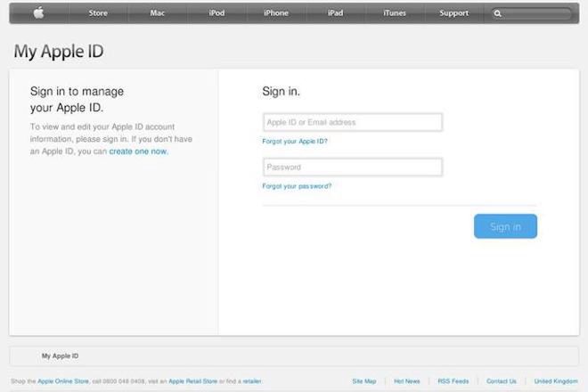
Task: Click the My Apple ID page heading
Action: (x=59, y=52)
